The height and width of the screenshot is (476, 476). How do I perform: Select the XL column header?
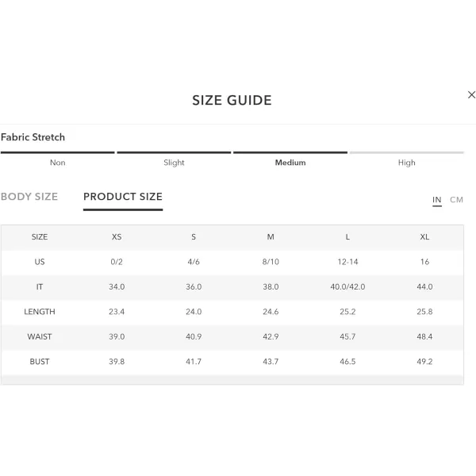[424, 237]
